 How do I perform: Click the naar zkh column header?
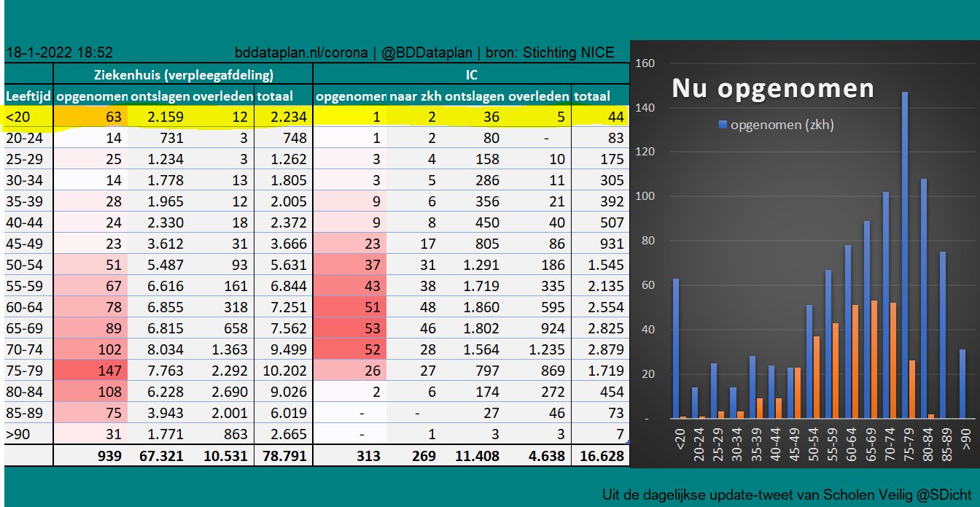414,96
